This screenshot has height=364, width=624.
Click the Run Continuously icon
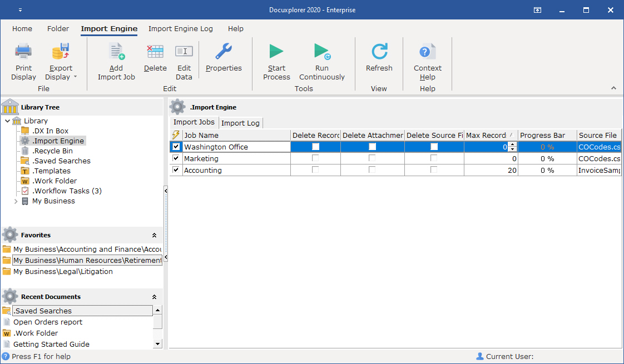pos(321,53)
